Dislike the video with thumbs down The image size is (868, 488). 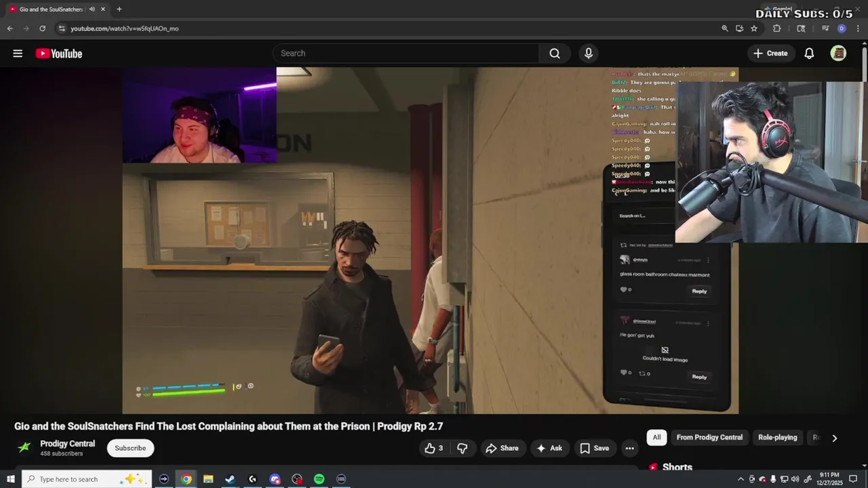pyautogui.click(x=462, y=448)
